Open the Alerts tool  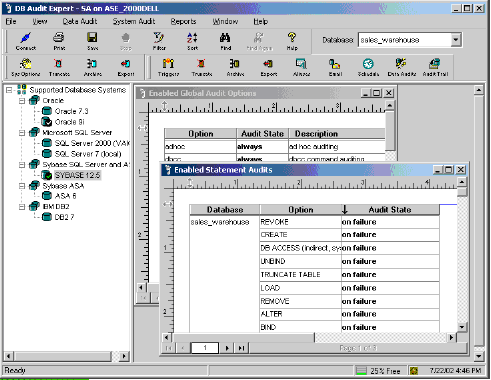(301, 67)
